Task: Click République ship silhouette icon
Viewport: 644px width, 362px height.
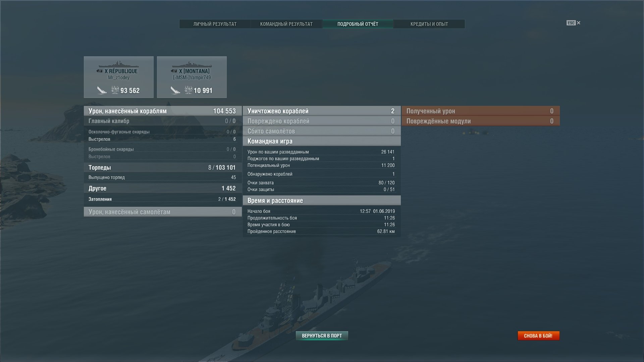Action: (119, 64)
